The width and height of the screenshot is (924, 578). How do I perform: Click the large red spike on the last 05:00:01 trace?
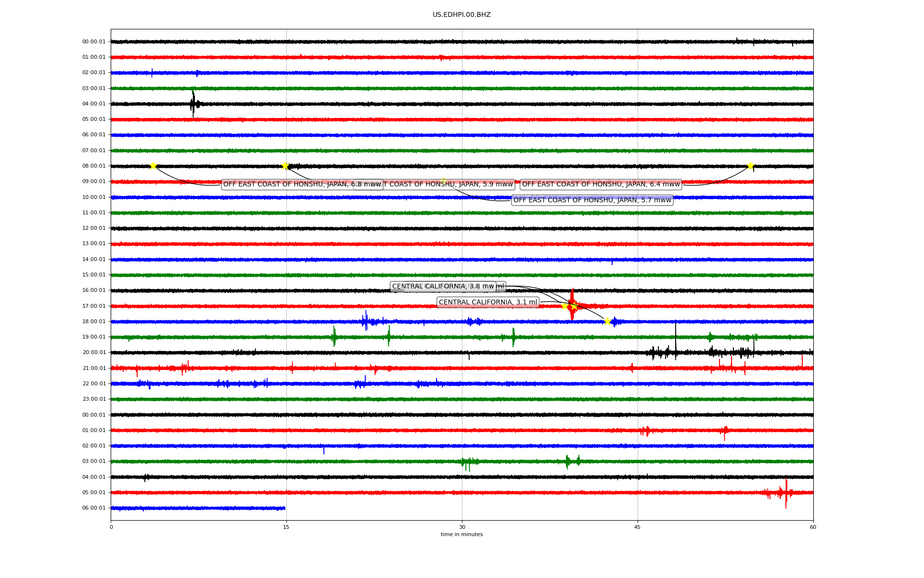(x=786, y=493)
